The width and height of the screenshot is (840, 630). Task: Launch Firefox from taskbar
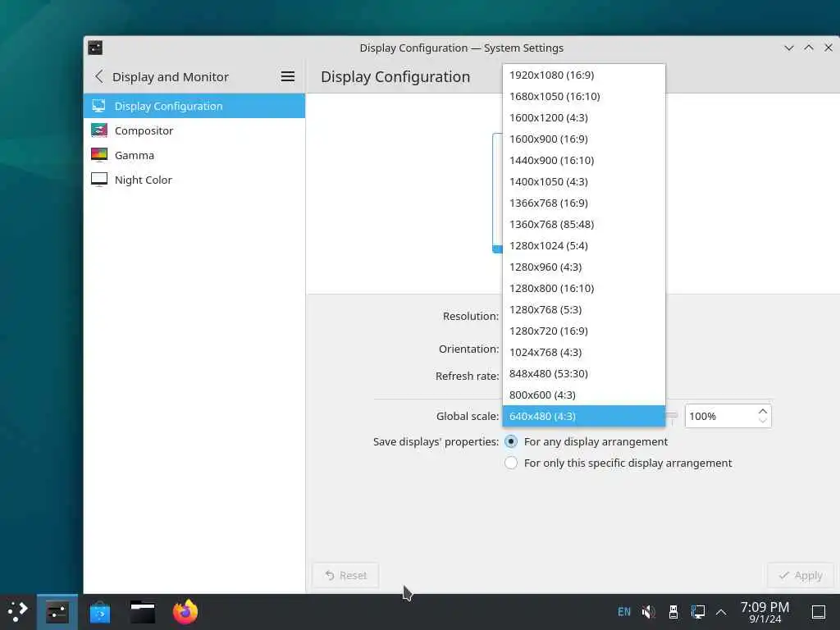(185, 612)
